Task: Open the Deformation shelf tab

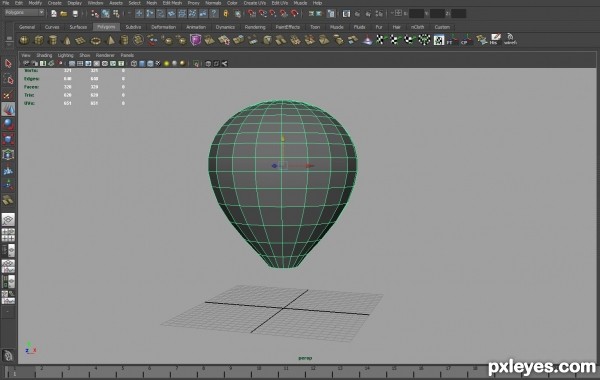Action: [163, 27]
